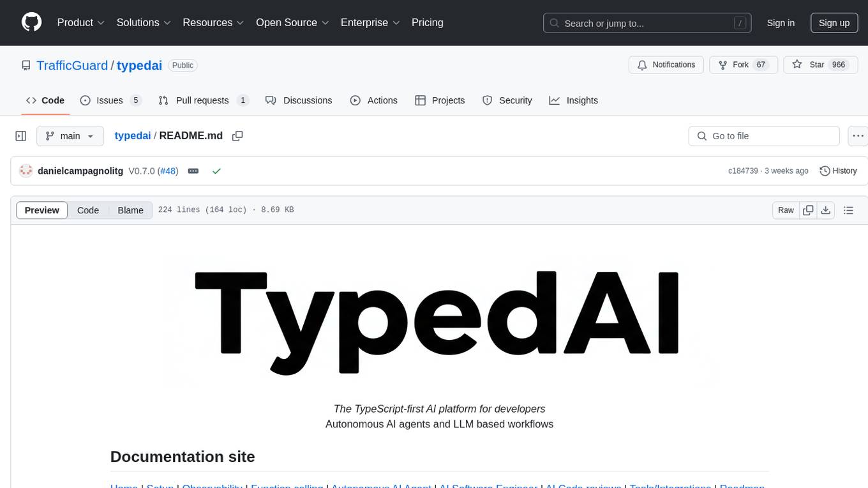Switch to the Blame view
Screen dimensions: 868x488
131,210
